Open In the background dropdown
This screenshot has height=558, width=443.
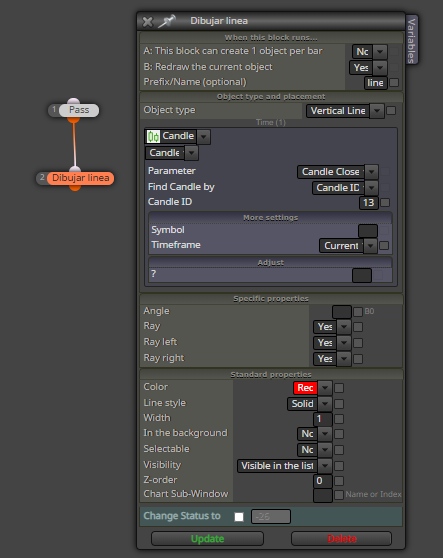click(x=315, y=434)
